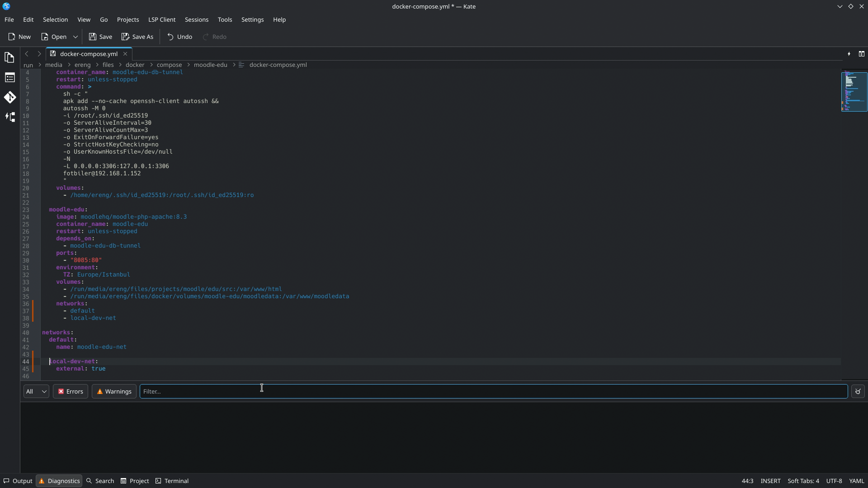Toggle the Terminal panel
The image size is (868, 488).
pos(172,481)
